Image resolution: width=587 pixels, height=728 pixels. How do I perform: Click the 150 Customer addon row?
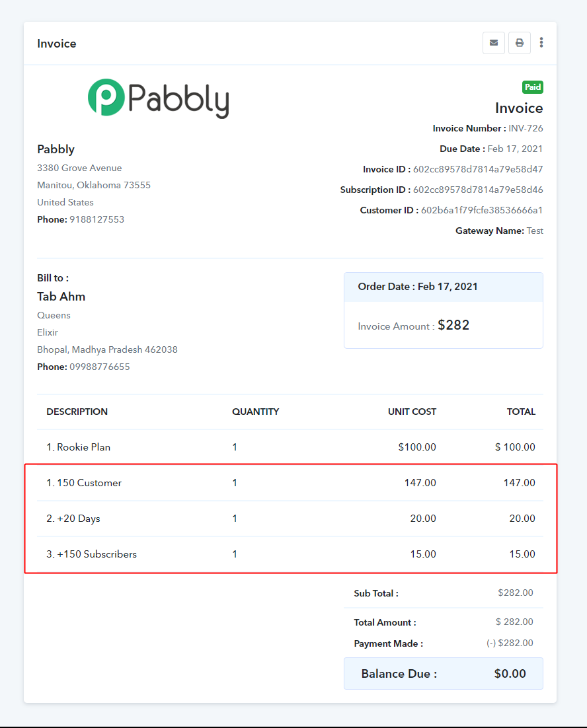coord(290,483)
